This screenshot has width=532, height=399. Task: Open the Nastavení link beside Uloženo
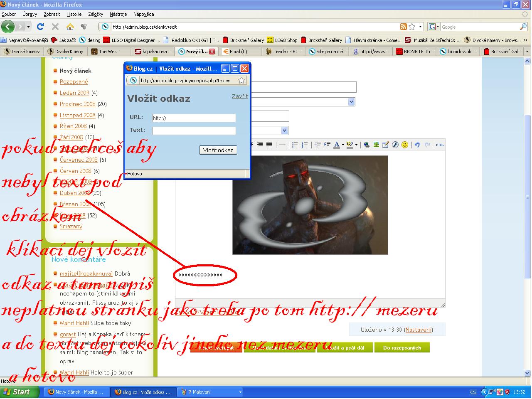coord(418,330)
